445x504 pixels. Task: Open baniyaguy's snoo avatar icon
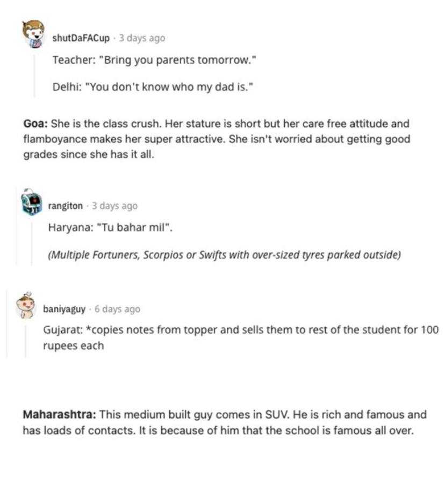(25, 306)
